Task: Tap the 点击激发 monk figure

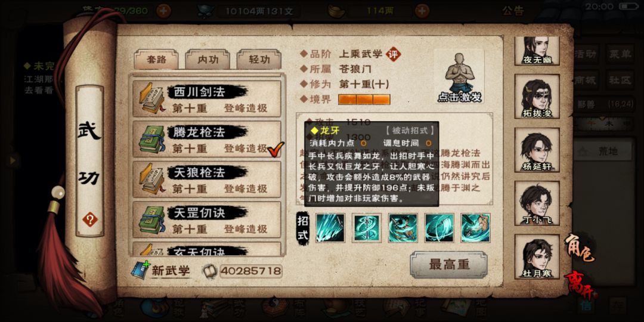Action: 459,77
